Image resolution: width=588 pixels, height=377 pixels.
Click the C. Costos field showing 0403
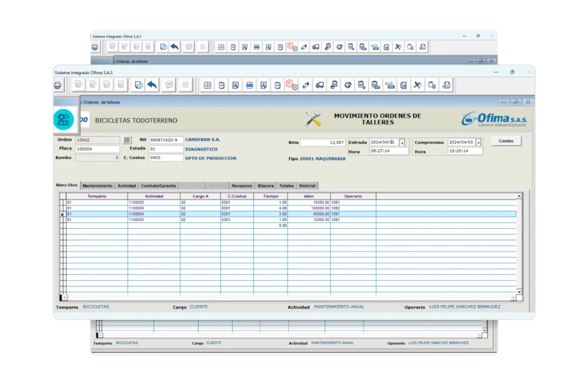pos(166,157)
